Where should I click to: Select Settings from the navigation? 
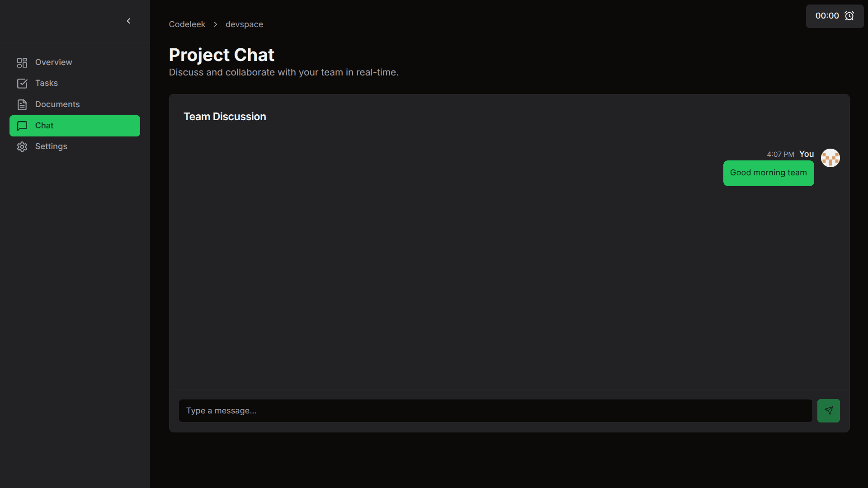tap(51, 146)
